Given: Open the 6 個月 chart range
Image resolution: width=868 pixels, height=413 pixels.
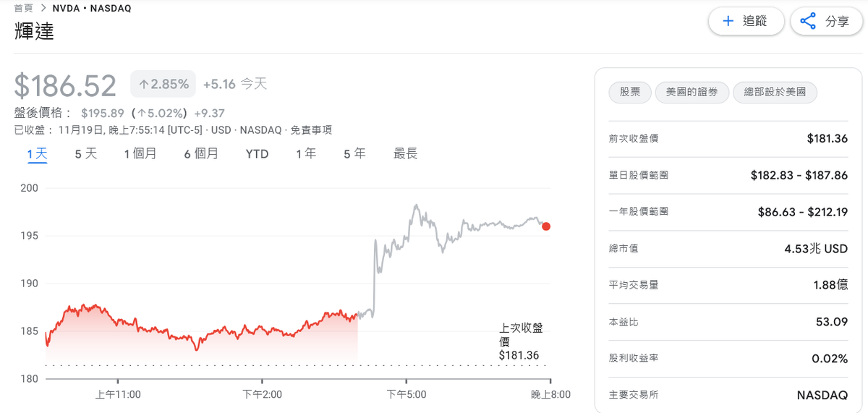Looking at the screenshot, I should click(x=201, y=154).
